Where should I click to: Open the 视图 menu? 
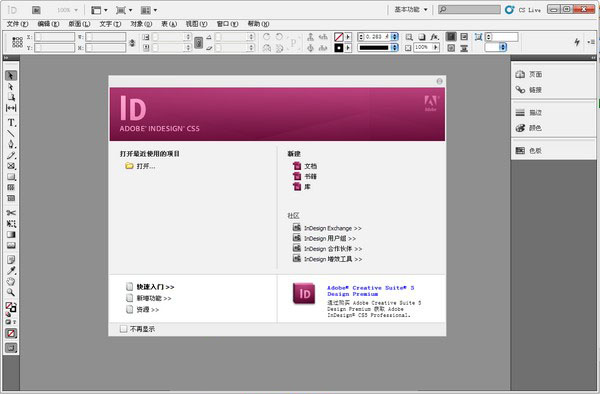click(x=196, y=24)
